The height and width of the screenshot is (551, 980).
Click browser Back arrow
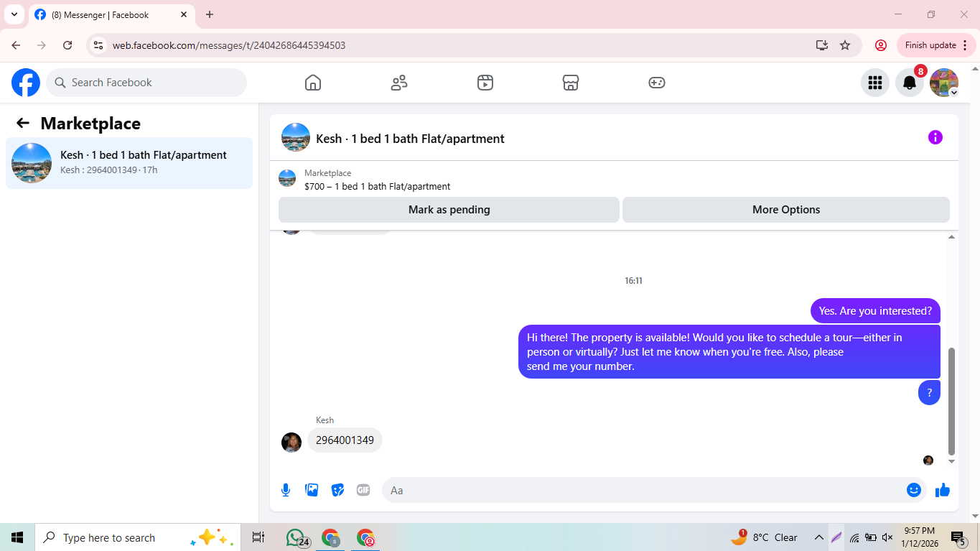16,45
